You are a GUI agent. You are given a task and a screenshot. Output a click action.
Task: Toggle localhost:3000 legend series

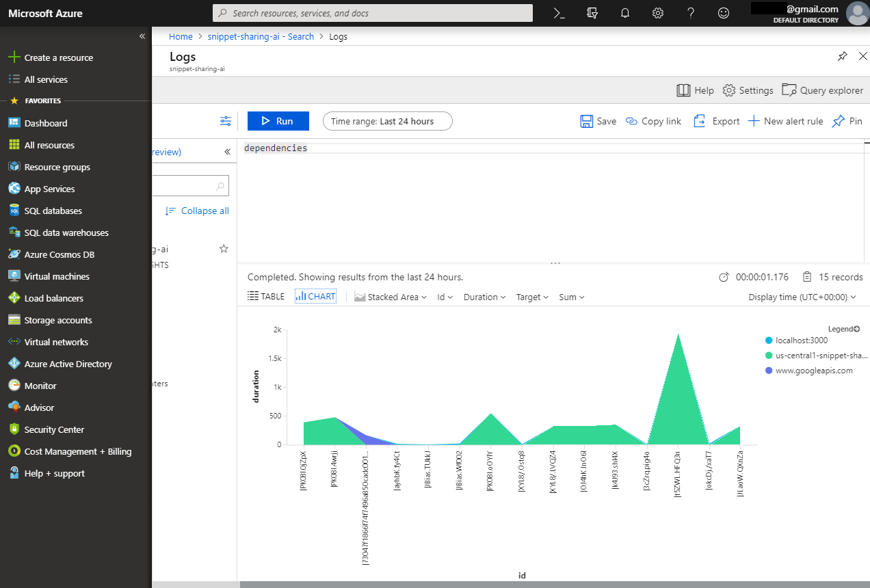796,340
